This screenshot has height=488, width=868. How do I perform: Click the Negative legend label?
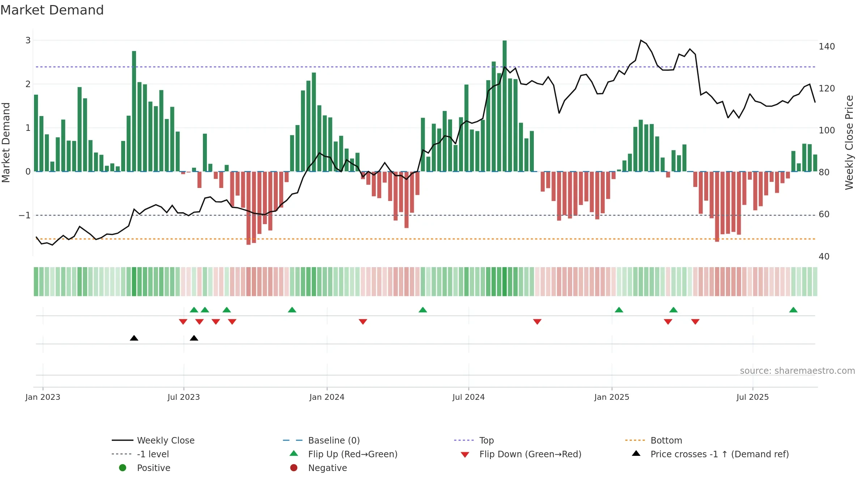tap(328, 468)
